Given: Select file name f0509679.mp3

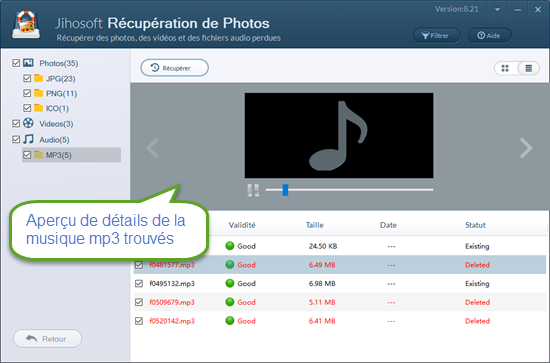Looking at the screenshot, I should (x=172, y=302).
